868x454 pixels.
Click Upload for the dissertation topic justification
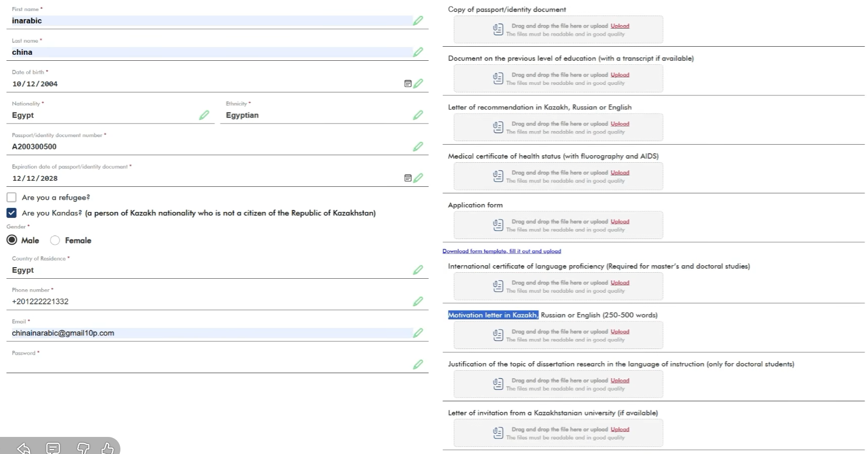pyautogui.click(x=620, y=380)
